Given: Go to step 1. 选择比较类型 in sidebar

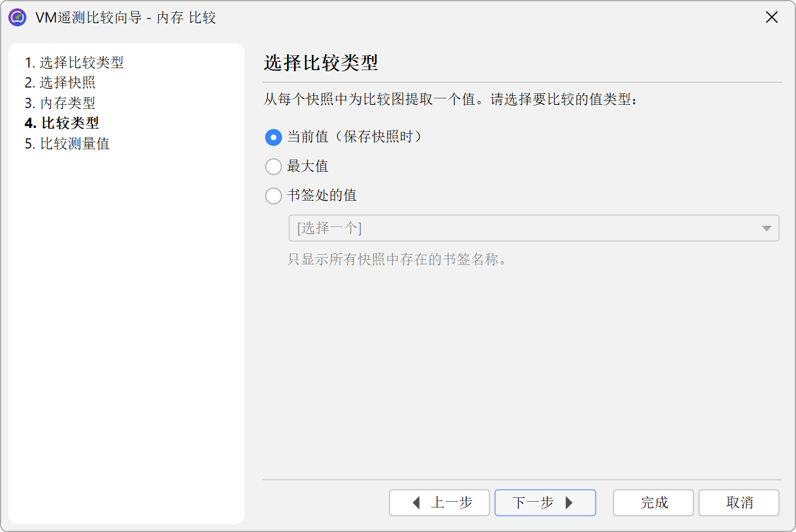Looking at the screenshot, I should [x=74, y=62].
